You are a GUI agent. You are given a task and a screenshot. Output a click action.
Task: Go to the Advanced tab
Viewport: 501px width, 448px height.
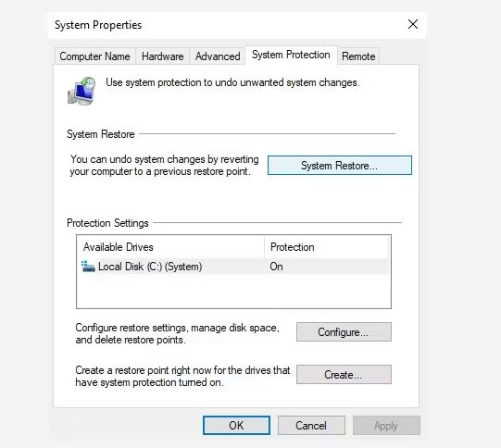pos(218,56)
